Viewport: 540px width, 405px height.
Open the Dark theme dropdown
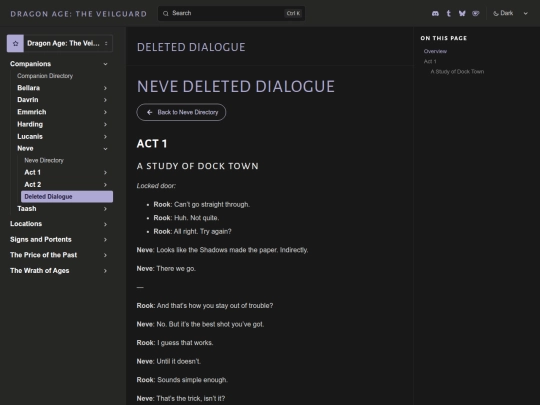tap(510, 13)
